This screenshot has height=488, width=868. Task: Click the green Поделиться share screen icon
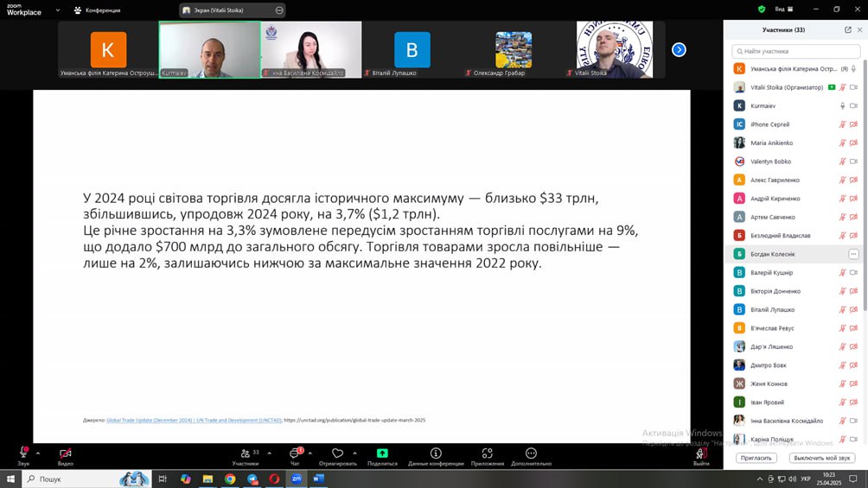point(382,453)
